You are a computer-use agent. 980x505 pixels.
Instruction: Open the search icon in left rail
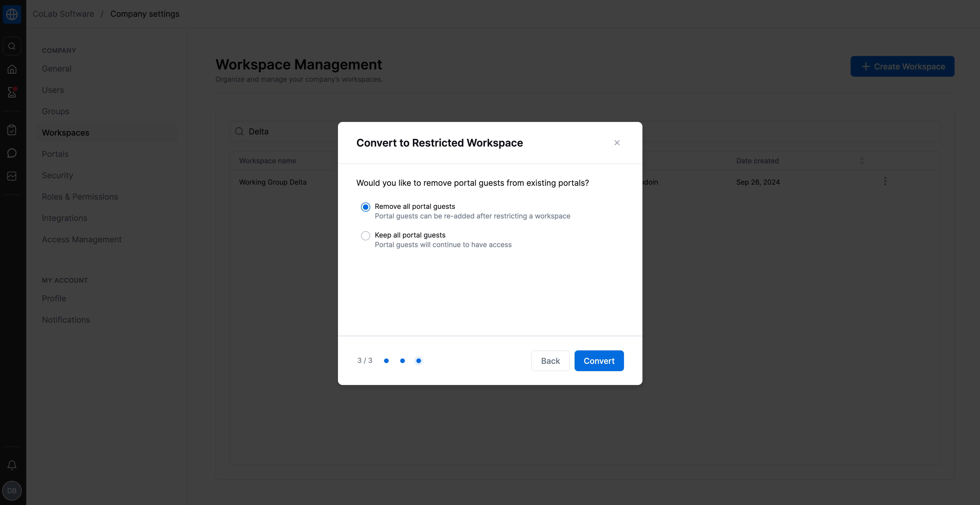point(12,46)
